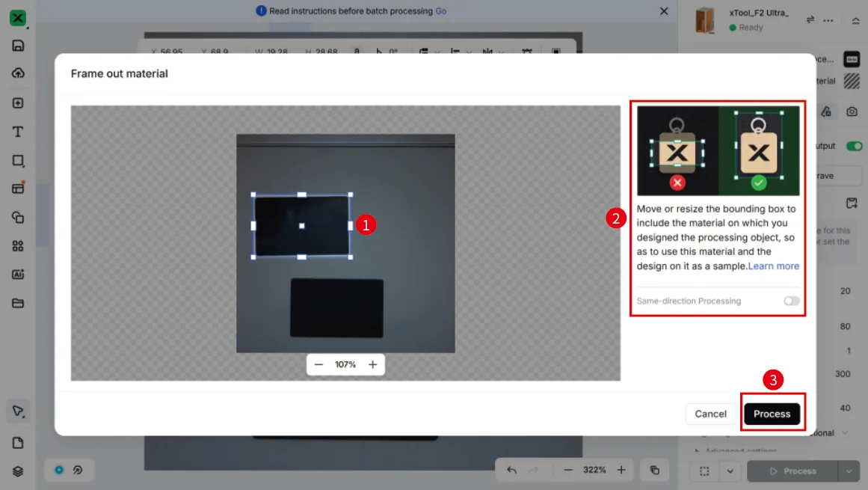The width and height of the screenshot is (868, 490).
Task: Click the save-settings icon in right panel
Action: point(852,203)
